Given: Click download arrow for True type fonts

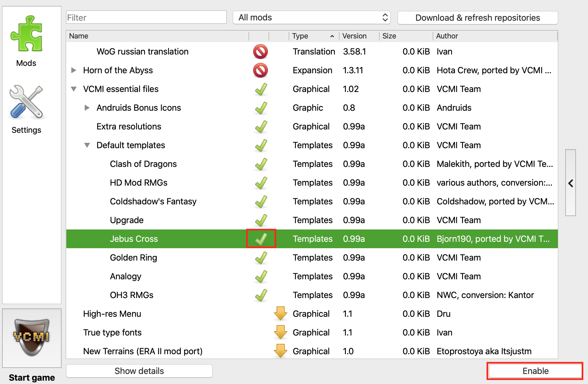Looking at the screenshot, I should [x=280, y=332].
